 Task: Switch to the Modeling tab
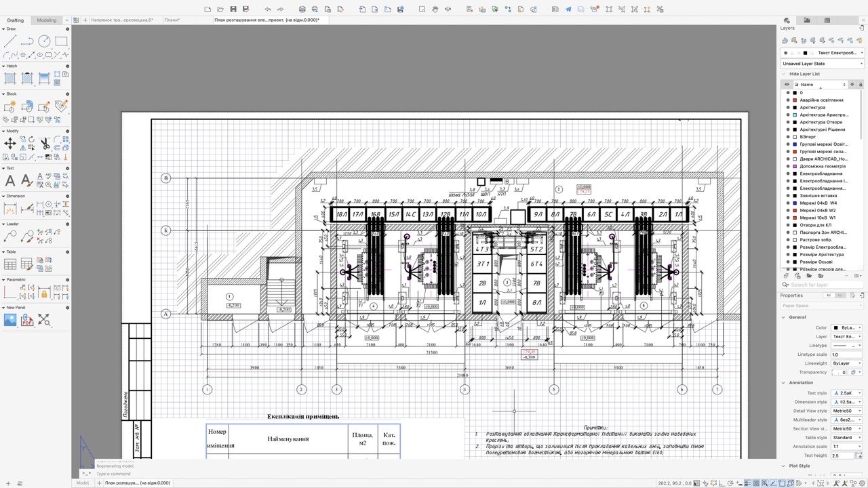tap(47, 20)
